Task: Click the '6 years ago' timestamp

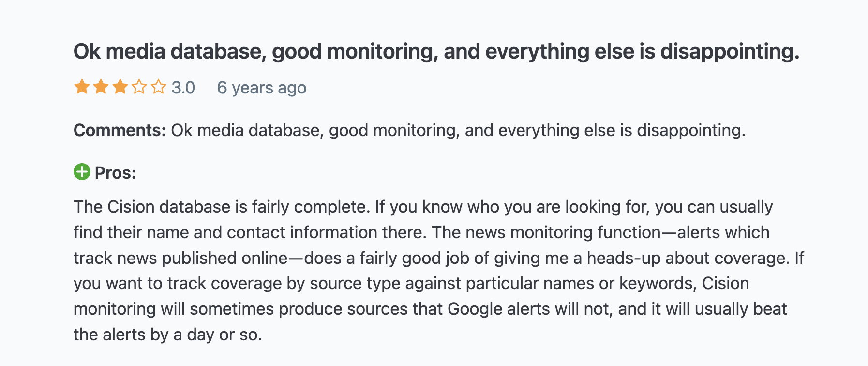Action: 262,88
